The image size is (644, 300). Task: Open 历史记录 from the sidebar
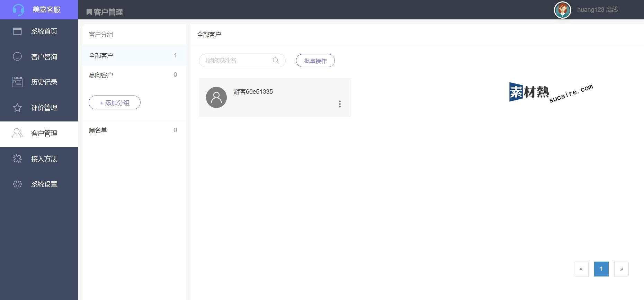coord(39,82)
